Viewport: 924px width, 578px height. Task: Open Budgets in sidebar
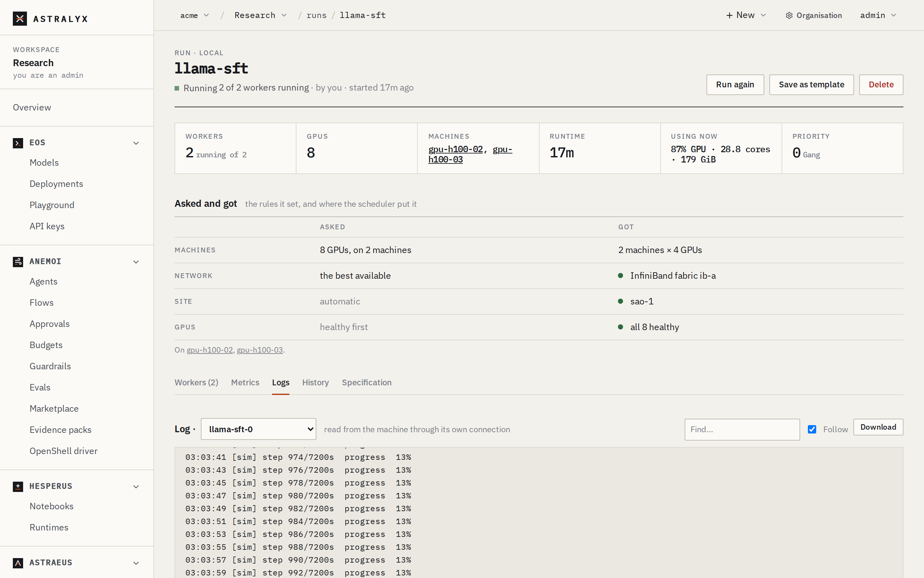(x=46, y=345)
